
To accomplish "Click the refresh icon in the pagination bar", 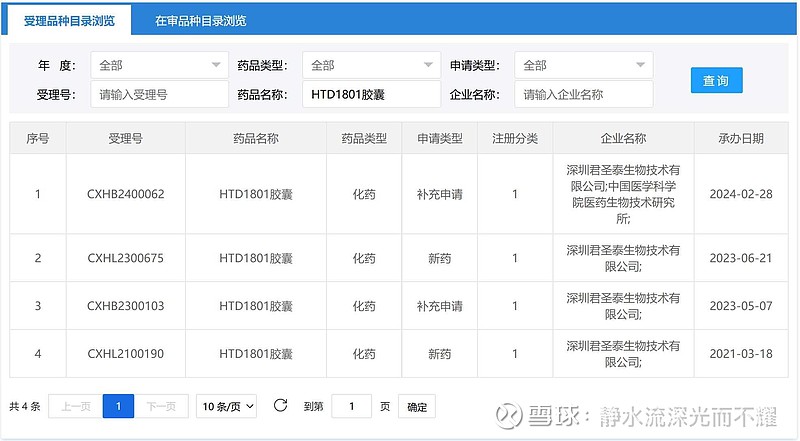I will coord(280,406).
